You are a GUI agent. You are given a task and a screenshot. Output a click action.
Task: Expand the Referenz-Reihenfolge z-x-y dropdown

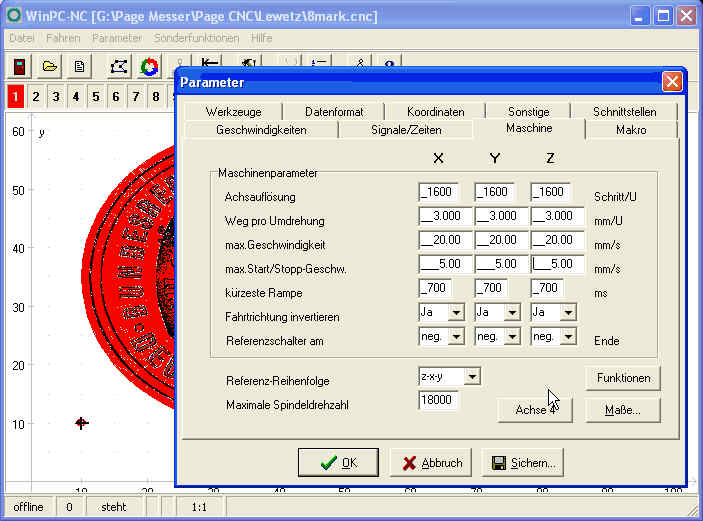(473, 376)
